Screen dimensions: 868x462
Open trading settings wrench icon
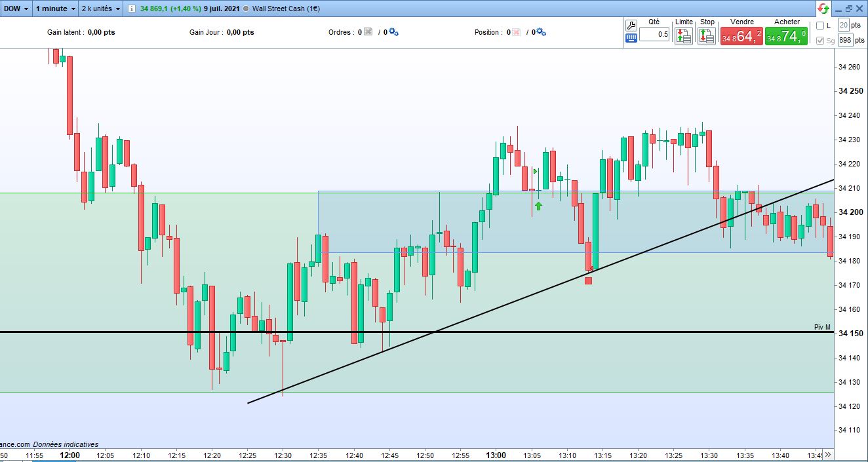point(631,26)
